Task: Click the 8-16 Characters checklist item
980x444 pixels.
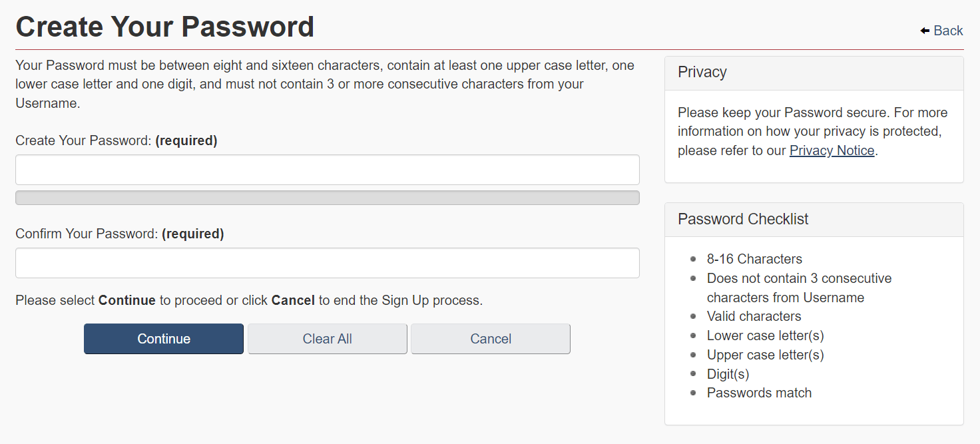Action: coord(754,259)
